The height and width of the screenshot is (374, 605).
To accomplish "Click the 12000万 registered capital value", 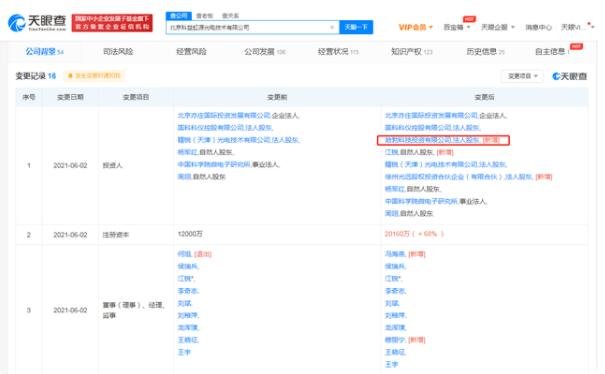I will (x=190, y=234).
